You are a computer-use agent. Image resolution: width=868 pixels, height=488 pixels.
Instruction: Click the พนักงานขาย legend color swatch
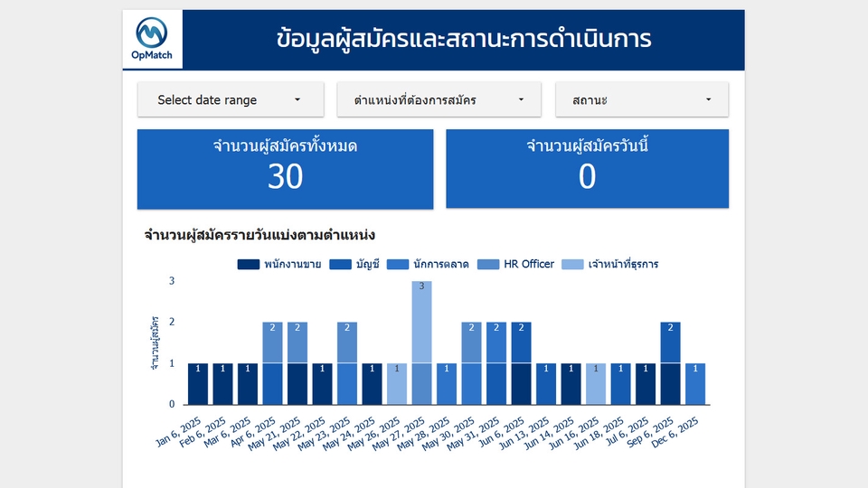[249, 265]
